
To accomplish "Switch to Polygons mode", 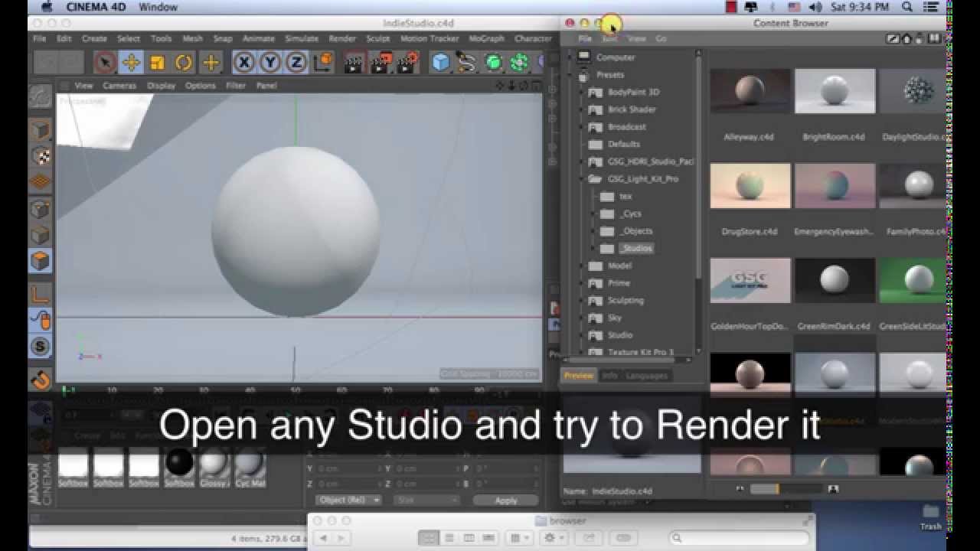I will (x=41, y=261).
